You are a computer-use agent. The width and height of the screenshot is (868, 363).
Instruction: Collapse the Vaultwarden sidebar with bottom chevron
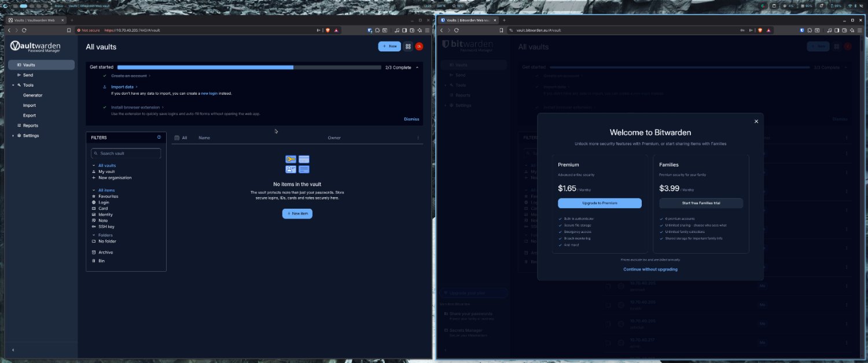[x=13, y=350]
